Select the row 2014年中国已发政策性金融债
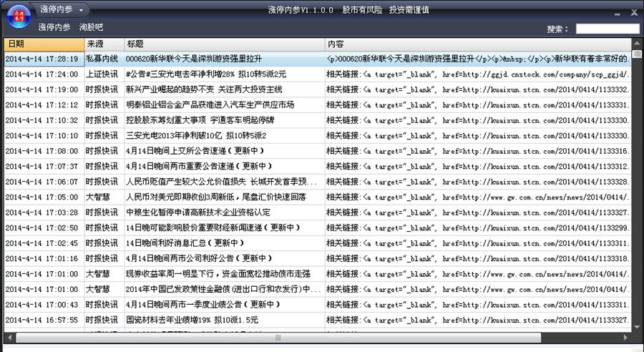This screenshot has width=644, height=352. tap(318, 289)
